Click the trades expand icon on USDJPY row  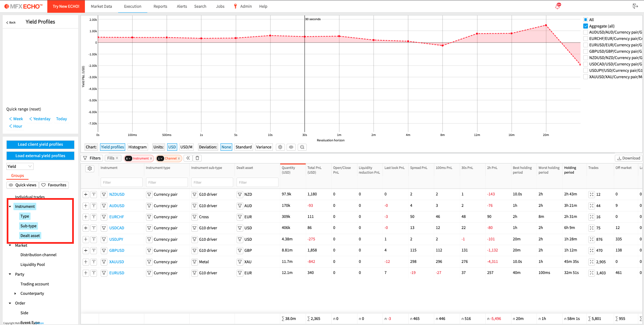(x=592, y=239)
